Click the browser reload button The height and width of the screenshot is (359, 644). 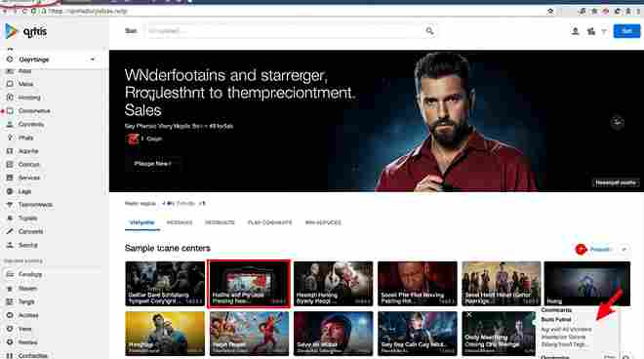[x=24, y=11]
